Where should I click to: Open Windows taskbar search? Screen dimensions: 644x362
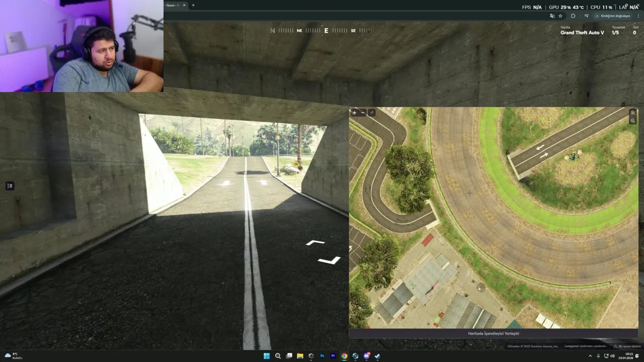(278, 356)
